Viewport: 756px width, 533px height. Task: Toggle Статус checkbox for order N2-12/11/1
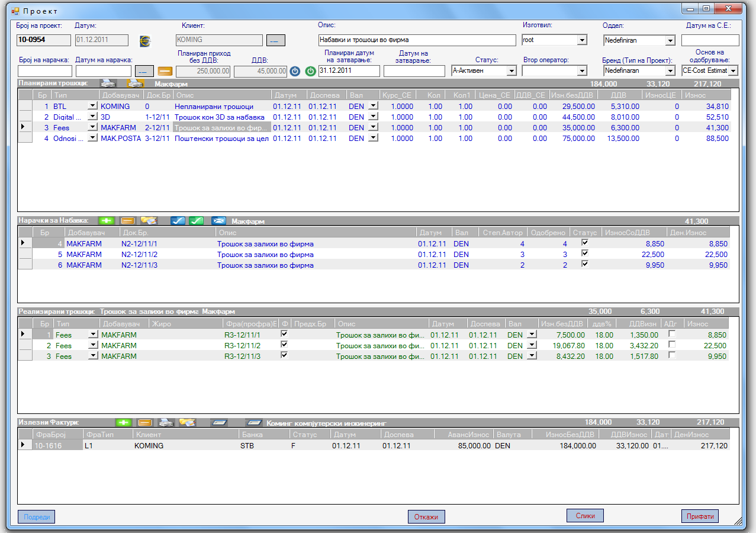(586, 243)
